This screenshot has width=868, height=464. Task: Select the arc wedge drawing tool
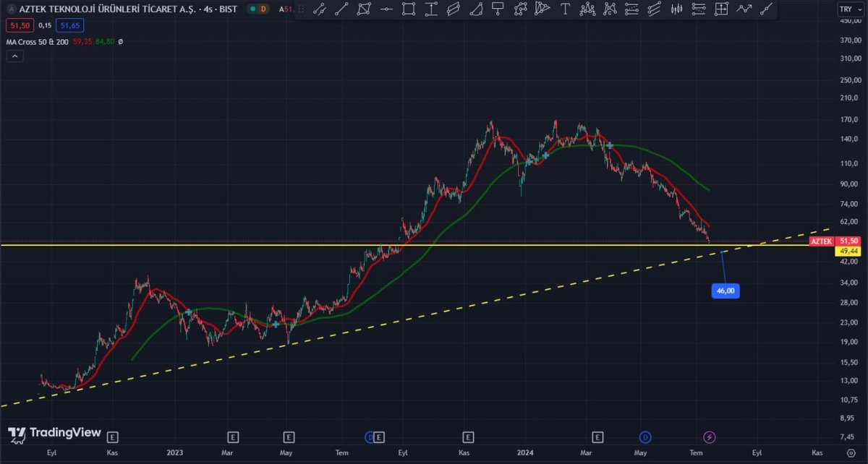pos(476,9)
